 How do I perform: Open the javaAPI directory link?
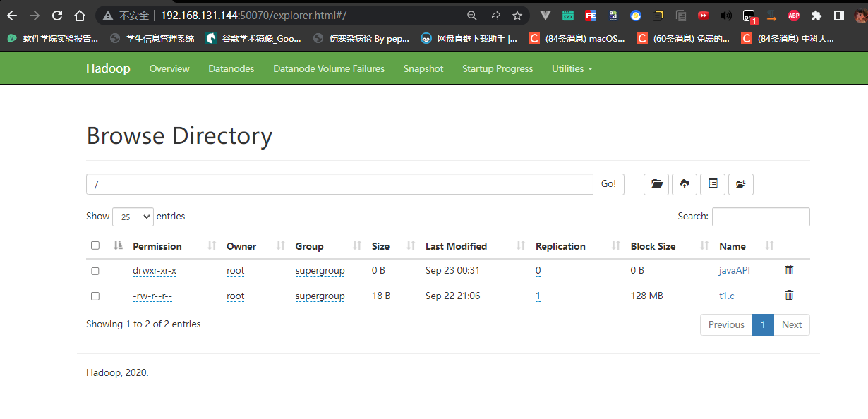coord(734,270)
